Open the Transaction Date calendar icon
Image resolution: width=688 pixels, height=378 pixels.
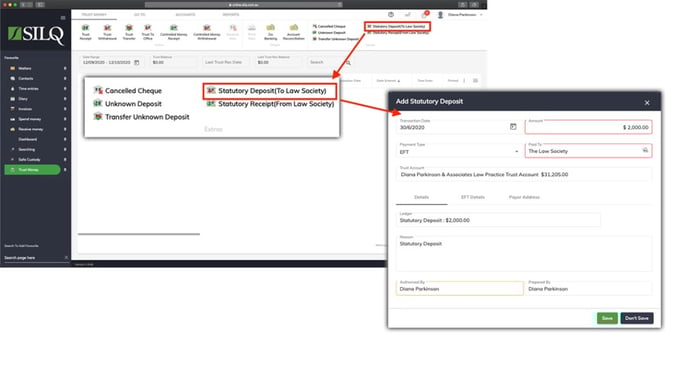tap(513, 127)
